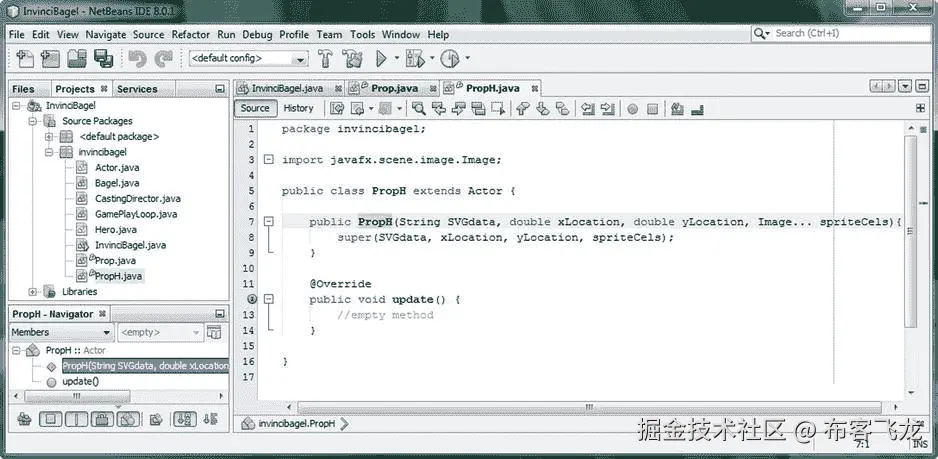Open the empty filter combo box in Navigator

(161, 332)
